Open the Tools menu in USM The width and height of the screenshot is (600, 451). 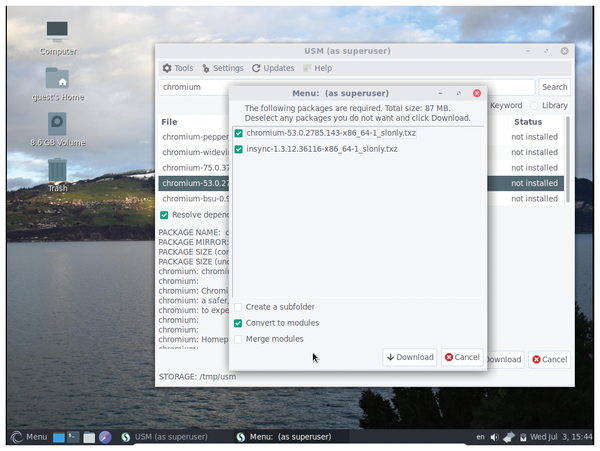[178, 68]
